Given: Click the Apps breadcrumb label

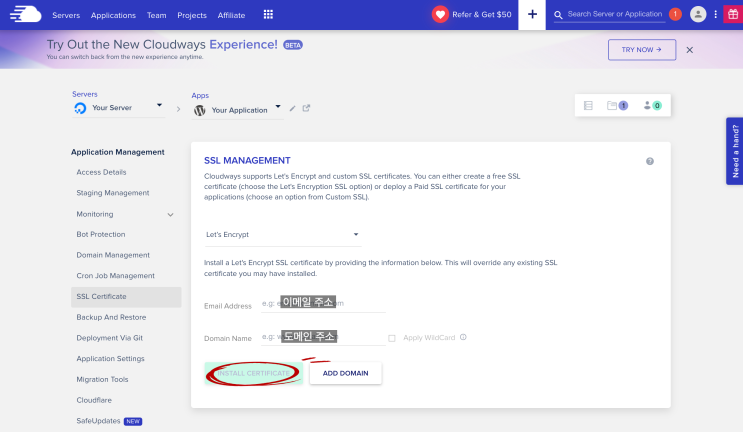Looking at the screenshot, I should (200, 96).
